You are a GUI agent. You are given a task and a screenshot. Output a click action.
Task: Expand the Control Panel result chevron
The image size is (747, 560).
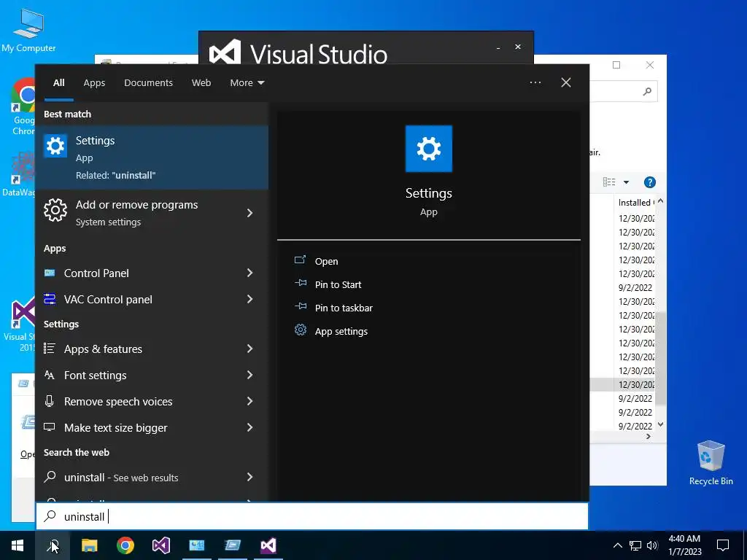click(x=249, y=273)
